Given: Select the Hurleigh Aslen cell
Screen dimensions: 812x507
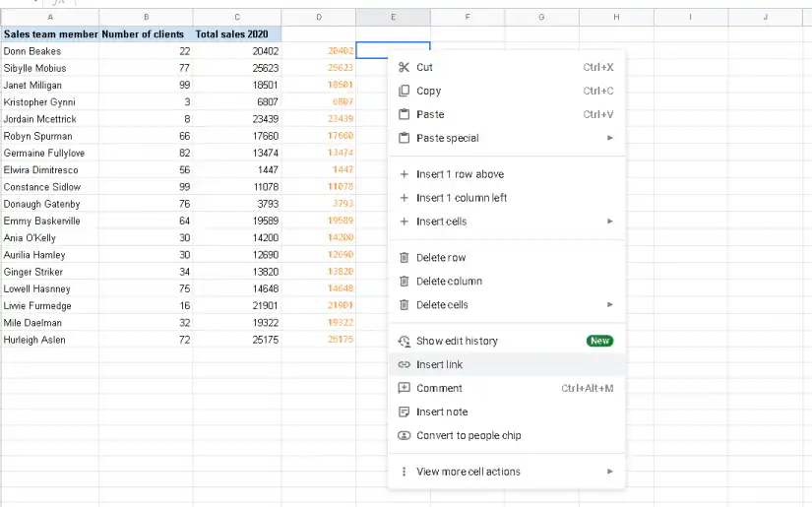Looking at the screenshot, I should tap(50, 340).
